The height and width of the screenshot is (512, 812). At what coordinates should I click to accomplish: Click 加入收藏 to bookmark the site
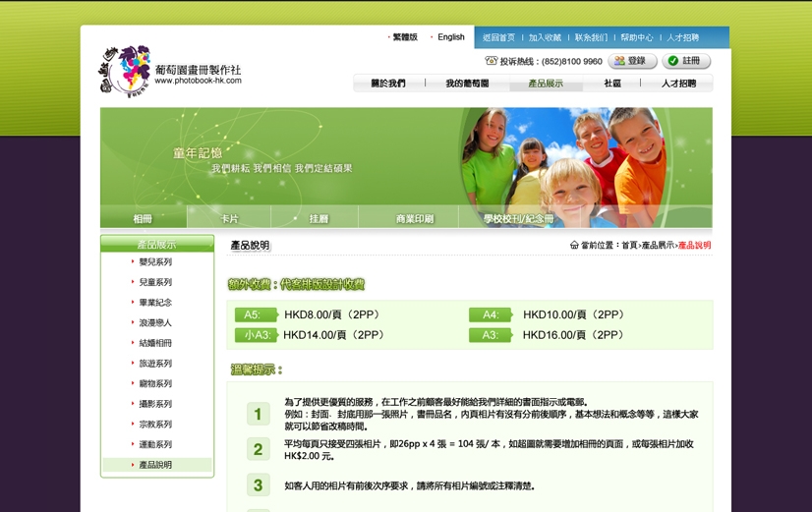pyautogui.click(x=545, y=37)
